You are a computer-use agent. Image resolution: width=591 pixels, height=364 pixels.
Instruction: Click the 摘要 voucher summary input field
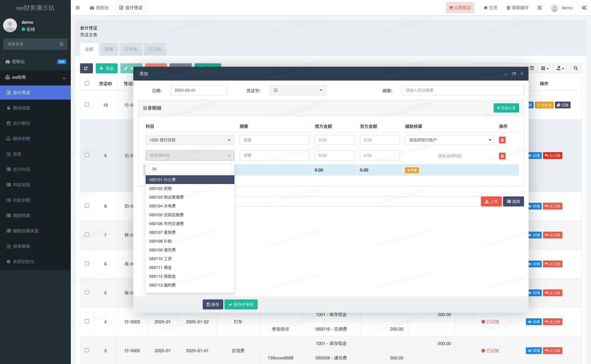(x=462, y=90)
